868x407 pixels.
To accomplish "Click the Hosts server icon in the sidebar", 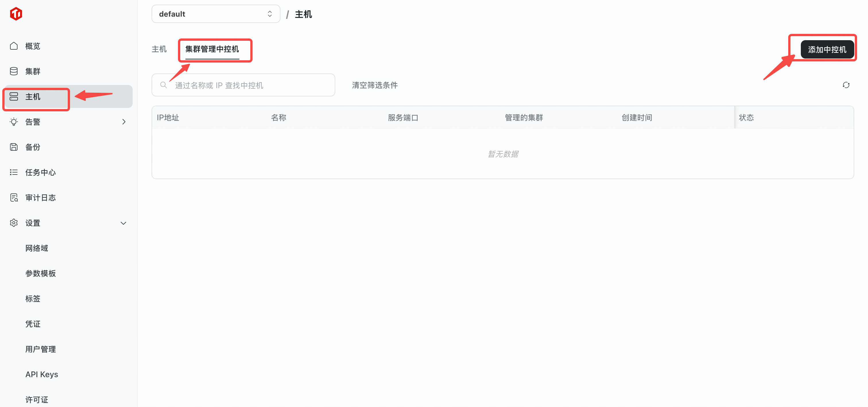I will point(14,97).
